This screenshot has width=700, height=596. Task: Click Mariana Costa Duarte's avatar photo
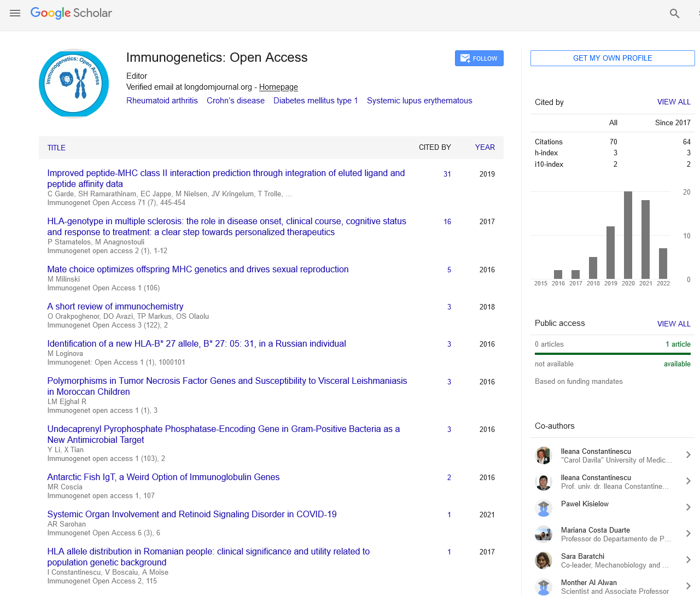point(543,534)
